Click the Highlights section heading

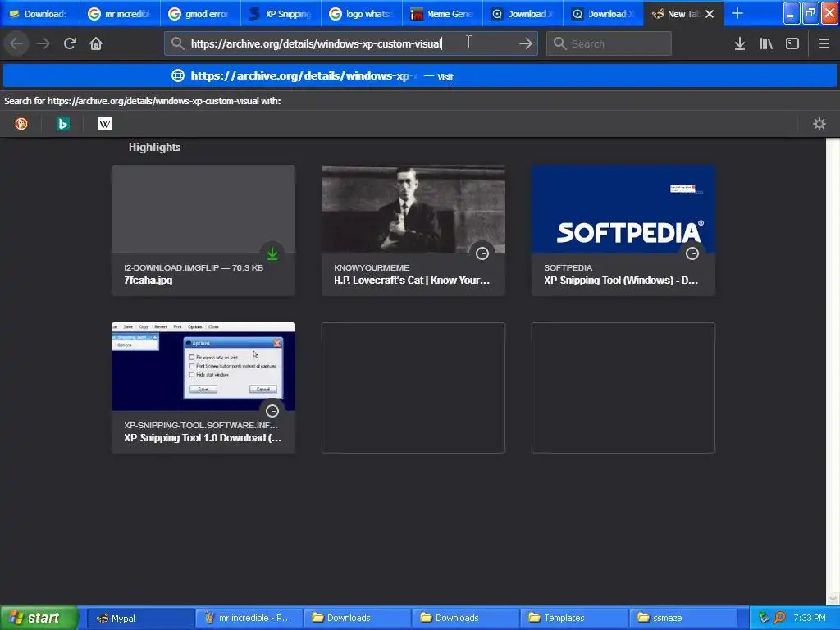154,147
